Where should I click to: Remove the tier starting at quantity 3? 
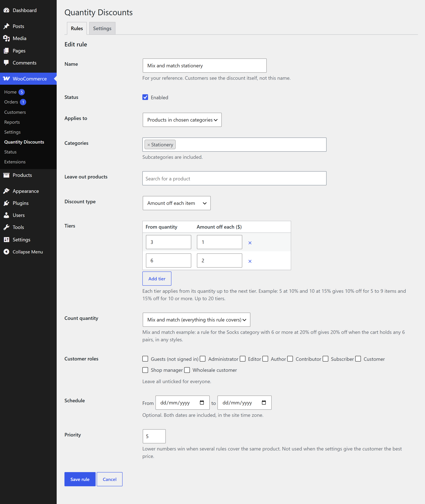pyautogui.click(x=250, y=243)
